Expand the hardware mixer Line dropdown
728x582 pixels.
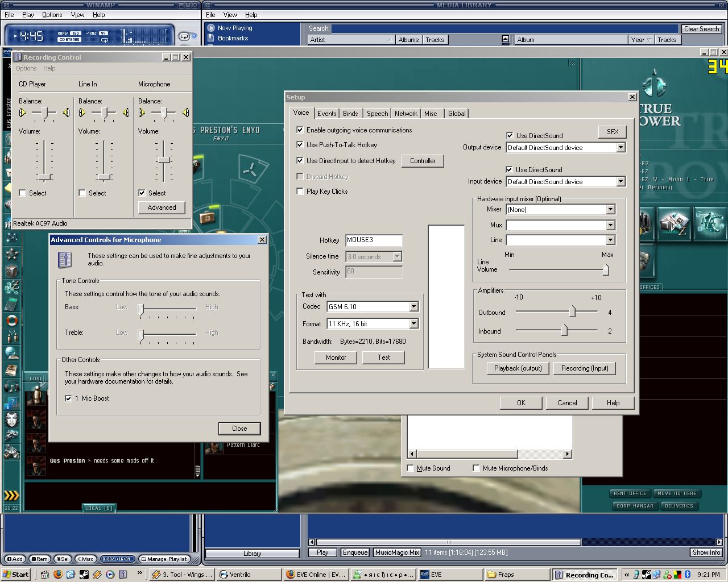pyautogui.click(x=610, y=240)
